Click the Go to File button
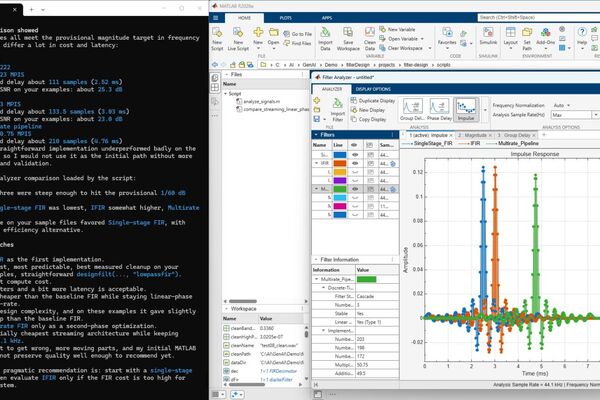This screenshot has height=400, width=600. click(298, 34)
